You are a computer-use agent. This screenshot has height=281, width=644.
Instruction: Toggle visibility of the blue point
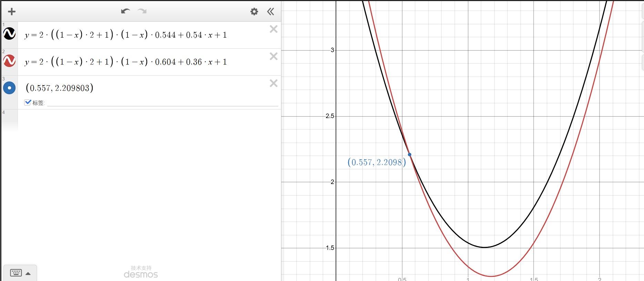[9, 88]
